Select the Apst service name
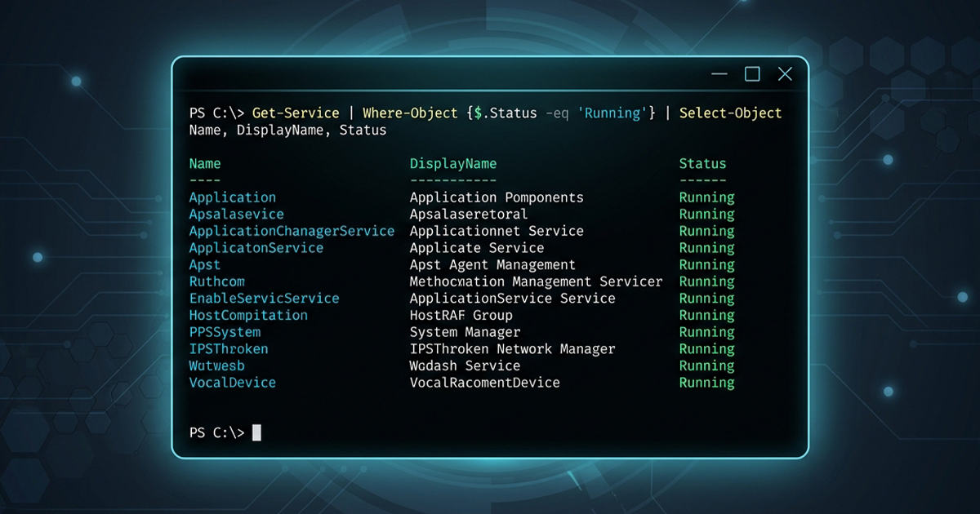 click(205, 264)
